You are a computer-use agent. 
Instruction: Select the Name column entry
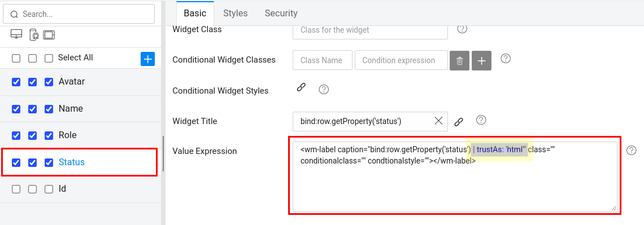click(x=71, y=109)
